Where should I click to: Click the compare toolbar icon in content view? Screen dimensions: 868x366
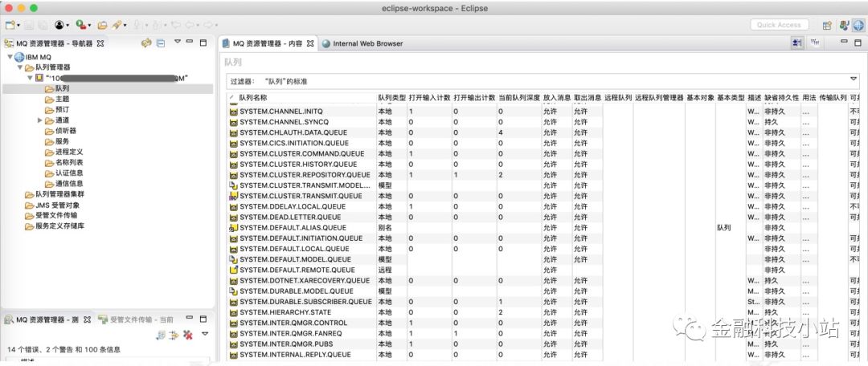pyautogui.click(x=815, y=43)
